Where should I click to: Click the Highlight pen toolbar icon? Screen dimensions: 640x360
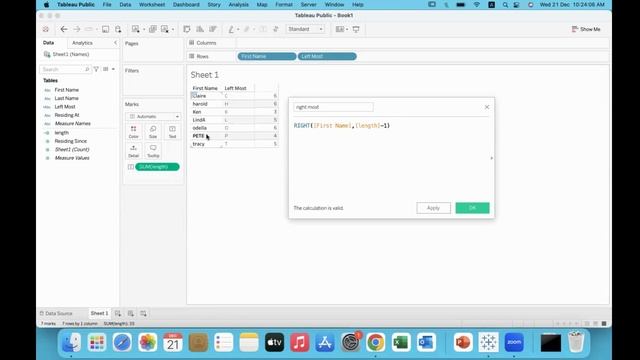pyautogui.click(x=231, y=29)
